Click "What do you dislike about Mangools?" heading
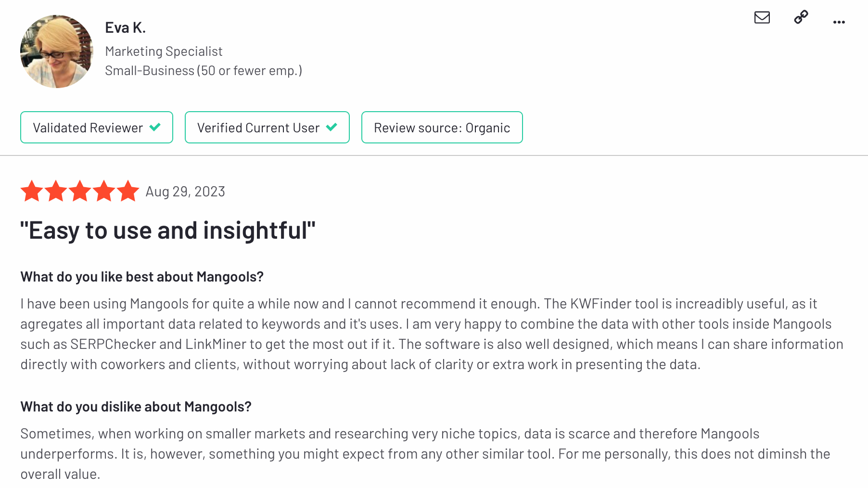The height and width of the screenshot is (488, 868). [x=136, y=407]
